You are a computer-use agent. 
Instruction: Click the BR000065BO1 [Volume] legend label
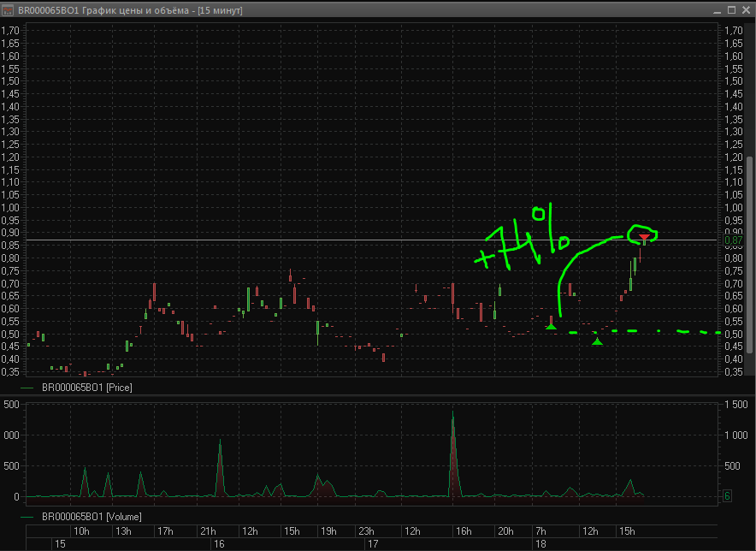tap(92, 517)
